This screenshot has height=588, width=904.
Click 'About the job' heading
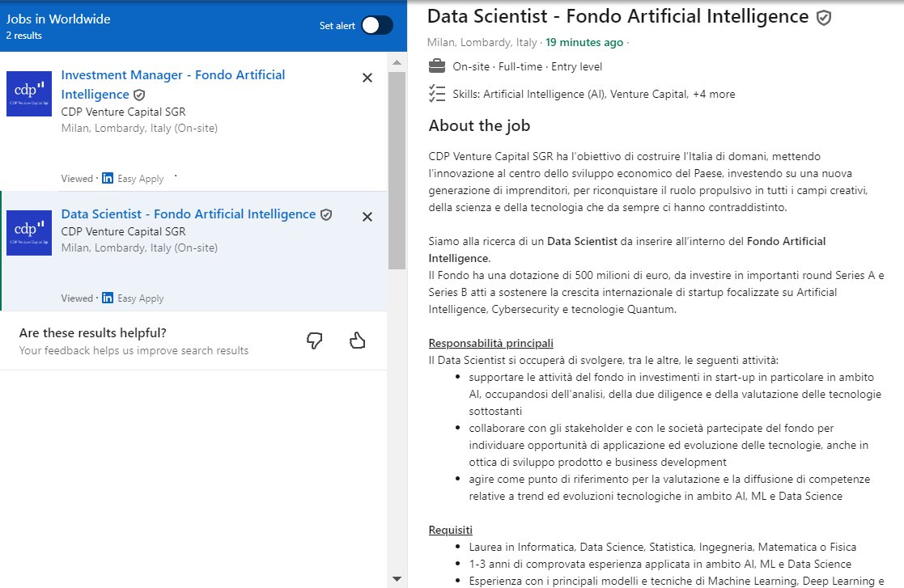[479, 125]
